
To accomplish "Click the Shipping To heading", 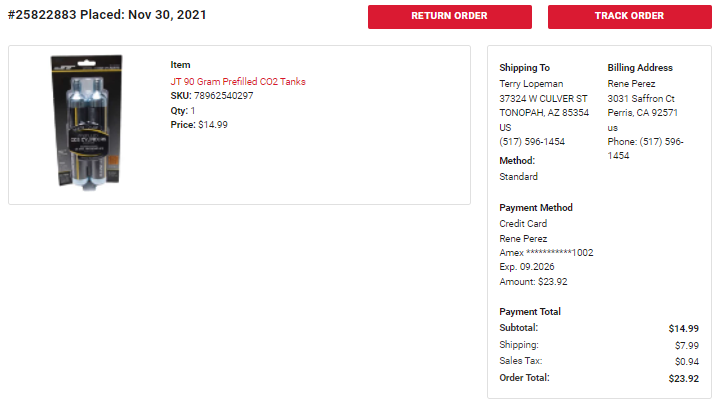I will tap(524, 68).
